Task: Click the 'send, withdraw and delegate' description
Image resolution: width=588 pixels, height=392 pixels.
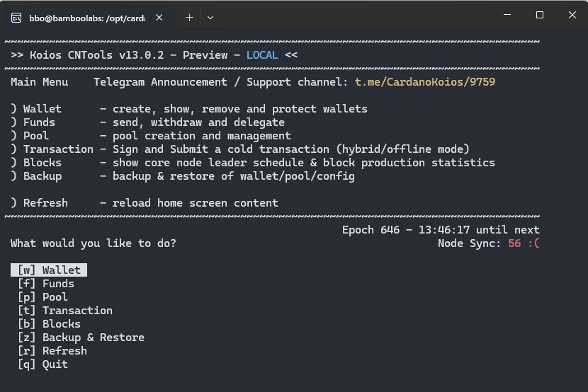Action: tap(198, 122)
